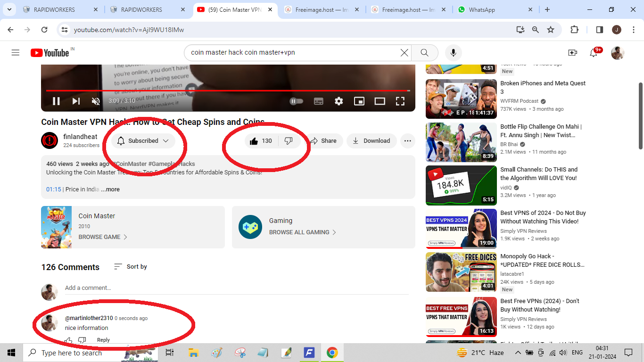This screenshot has height=362, width=644.
Task: Open Chrome extensions puzzle icon
Action: point(574,30)
